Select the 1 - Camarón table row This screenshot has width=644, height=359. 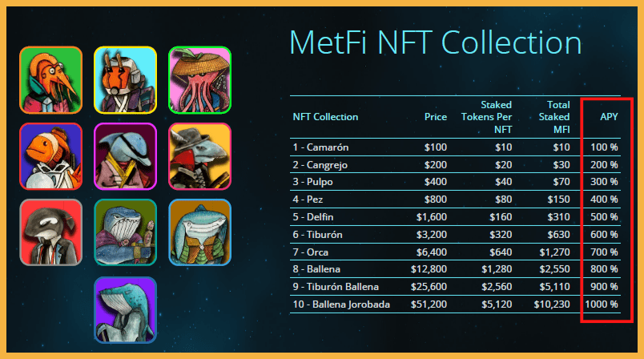pyautogui.click(x=455, y=147)
